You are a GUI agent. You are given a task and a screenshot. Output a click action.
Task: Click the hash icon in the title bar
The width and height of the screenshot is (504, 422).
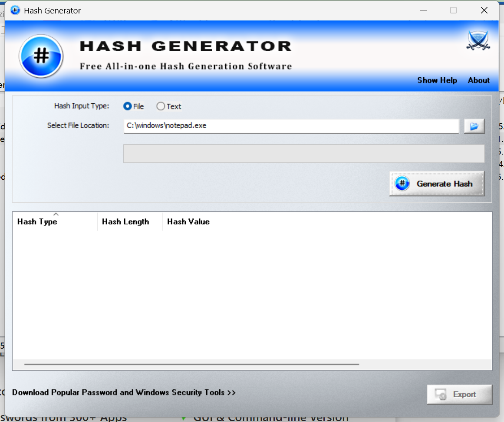pyautogui.click(x=15, y=10)
